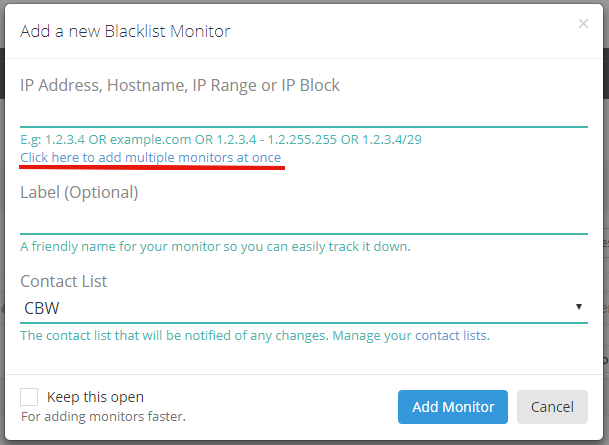609x445 pixels.
Task: Follow the contact lists management link
Action: 452,335
